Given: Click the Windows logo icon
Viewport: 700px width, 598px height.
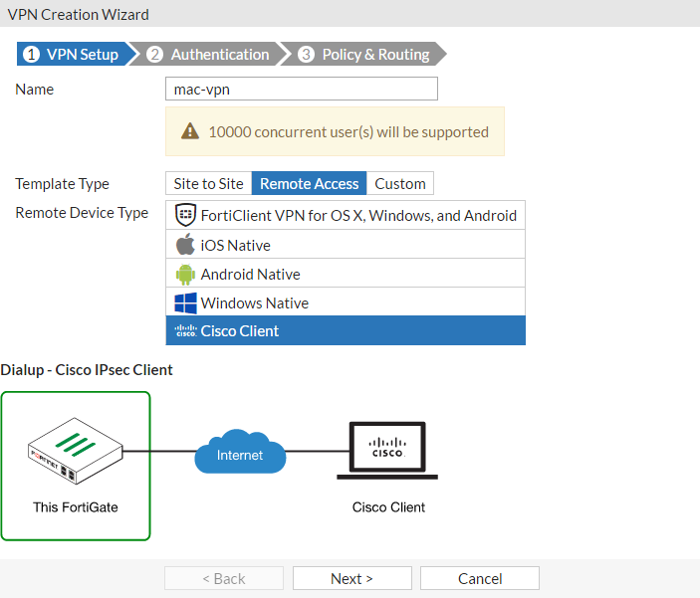Looking at the screenshot, I should coord(185,303).
